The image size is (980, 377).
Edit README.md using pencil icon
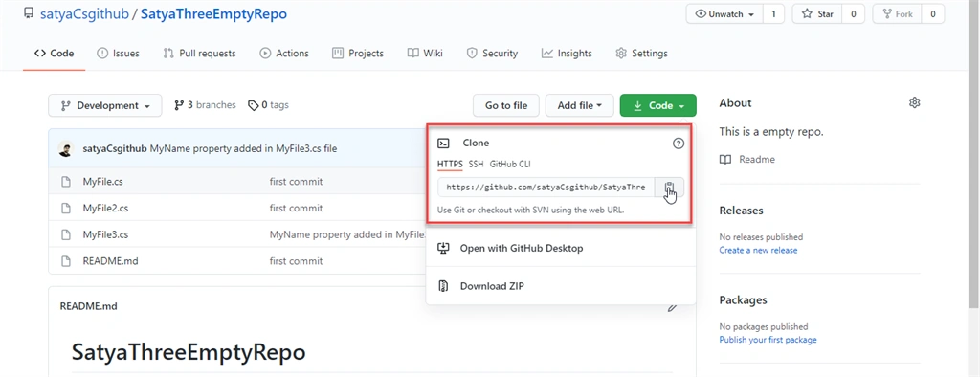pyautogui.click(x=673, y=306)
